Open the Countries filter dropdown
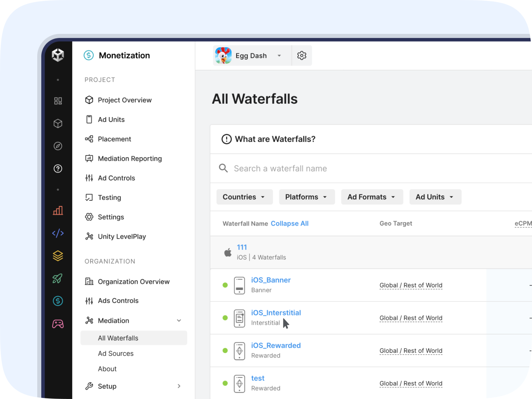 (x=244, y=197)
